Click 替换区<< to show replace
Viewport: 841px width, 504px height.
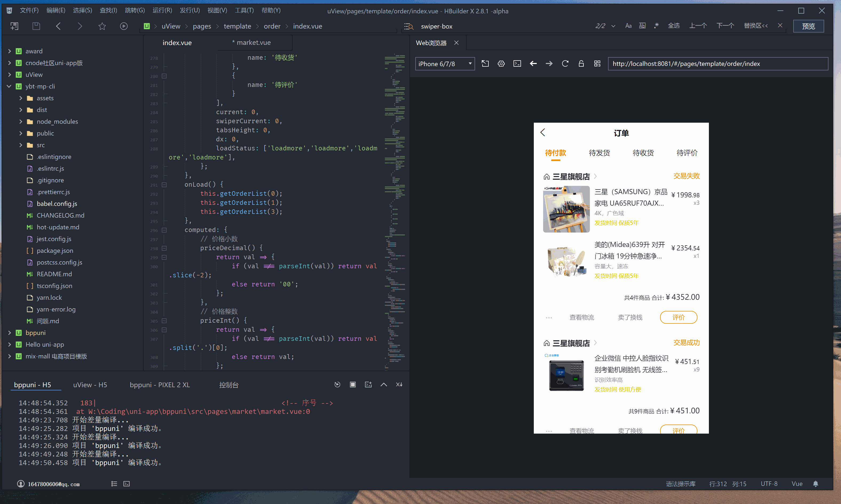(x=755, y=26)
